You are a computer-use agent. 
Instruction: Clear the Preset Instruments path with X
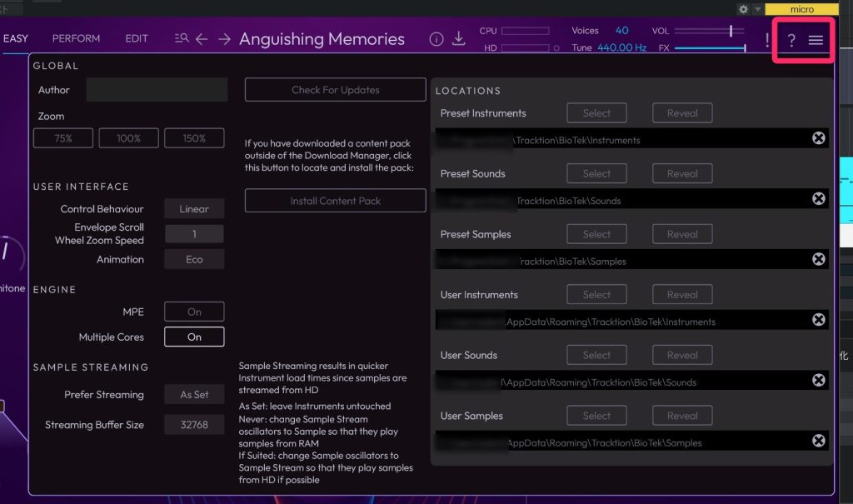pos(818,138)
